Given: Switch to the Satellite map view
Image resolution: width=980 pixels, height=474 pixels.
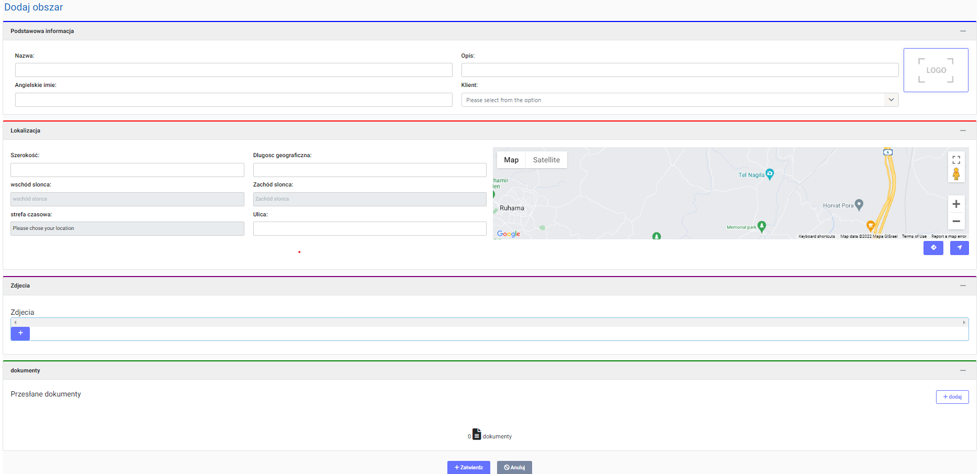Looking at the screenshot, I should point(546,160).
